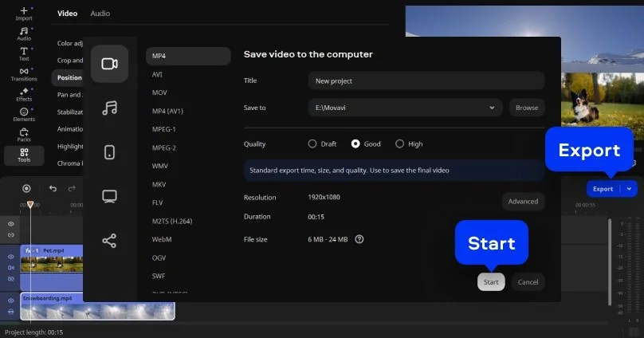Select the share online export icon
Image resolution: width=644 pixels, height=338 pixels.
pyautogui.click(x=110, y=241)
